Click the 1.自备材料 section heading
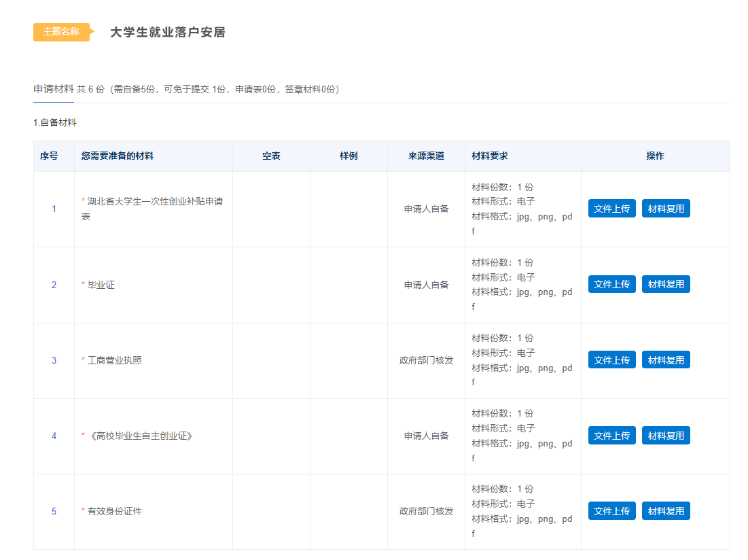Viewport: 748px width, 560px height. (55, 123)
